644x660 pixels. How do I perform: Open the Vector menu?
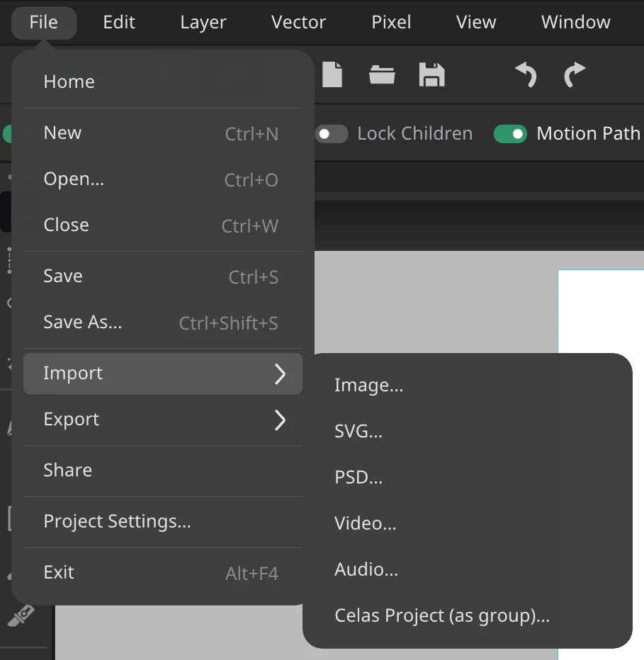coord(298,22)
